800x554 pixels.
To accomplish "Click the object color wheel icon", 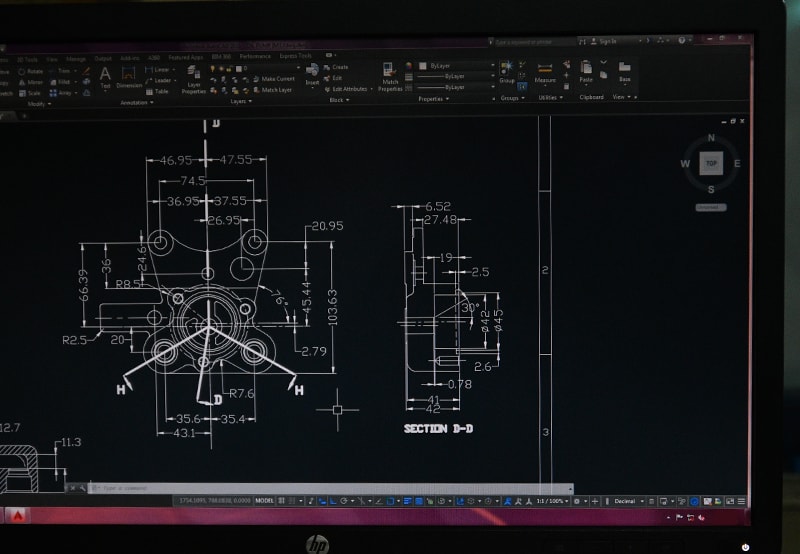I will click(x=409, y=66).
